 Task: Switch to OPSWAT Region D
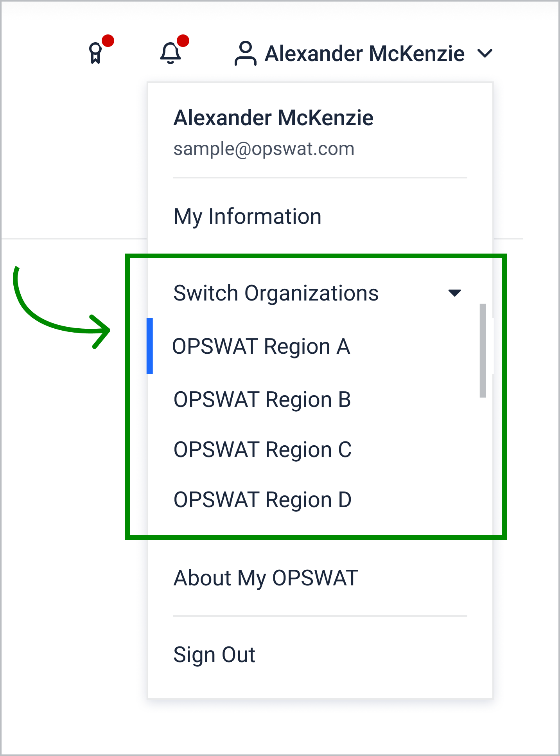(x=262, y=500)
